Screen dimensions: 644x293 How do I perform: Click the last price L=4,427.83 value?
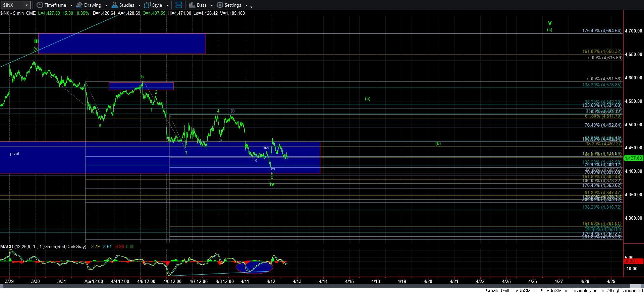(49, 13)
